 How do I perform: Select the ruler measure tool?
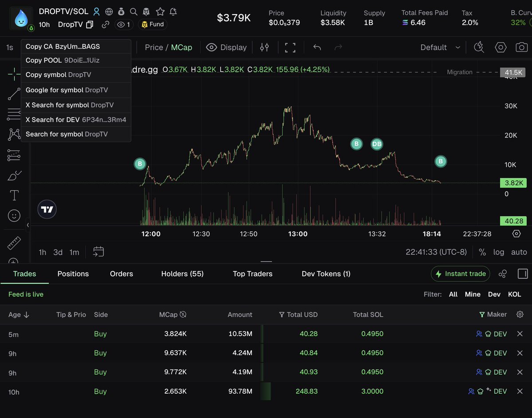(x=14, y=243)
